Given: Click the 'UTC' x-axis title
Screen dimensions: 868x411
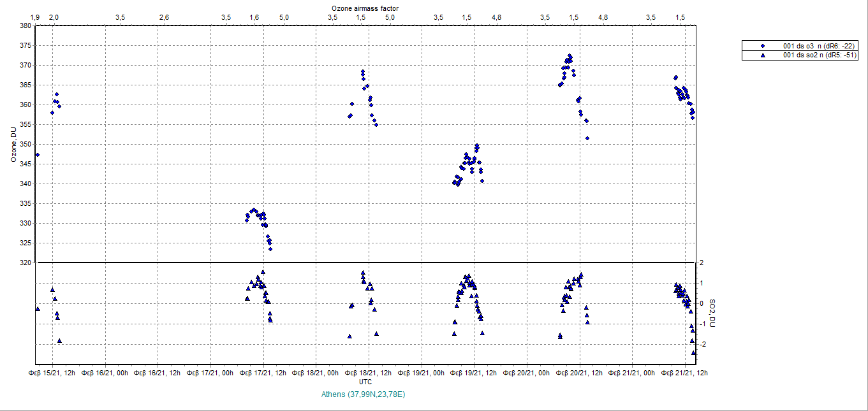Looking at the screenshot, I should (365, 382).
